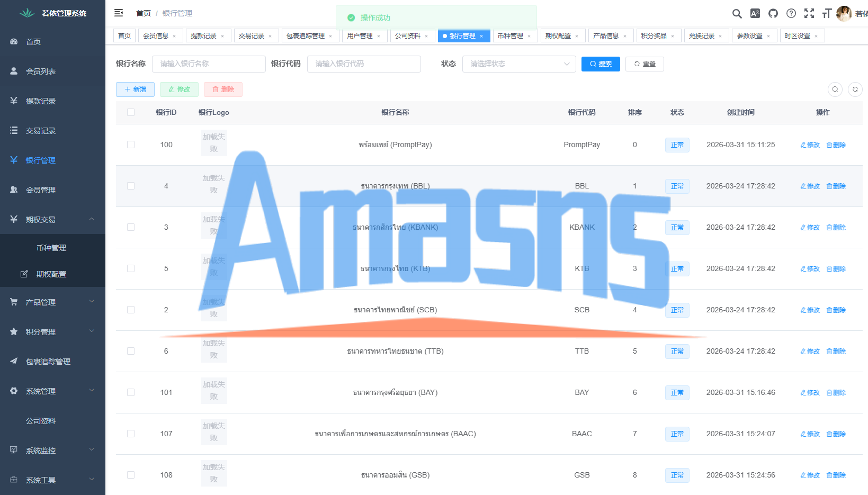Click the 新增 add button
The width and height of the screenshot is (868, 495).
pos(135,89)
